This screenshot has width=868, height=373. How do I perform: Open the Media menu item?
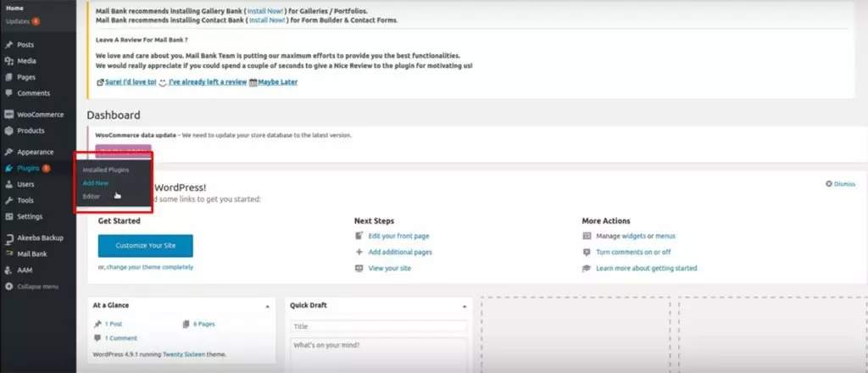click(x=26, y=61)
